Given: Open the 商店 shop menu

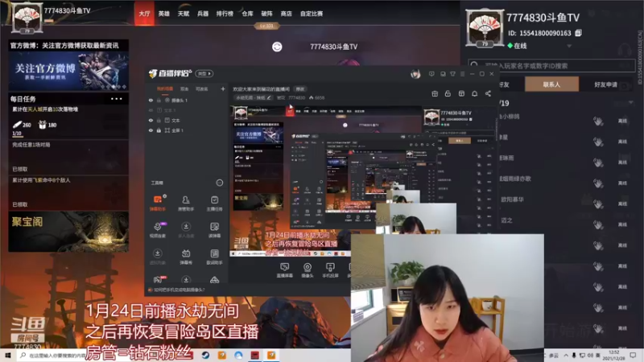Looking at the screenshot, I should [x=287, y=14].
